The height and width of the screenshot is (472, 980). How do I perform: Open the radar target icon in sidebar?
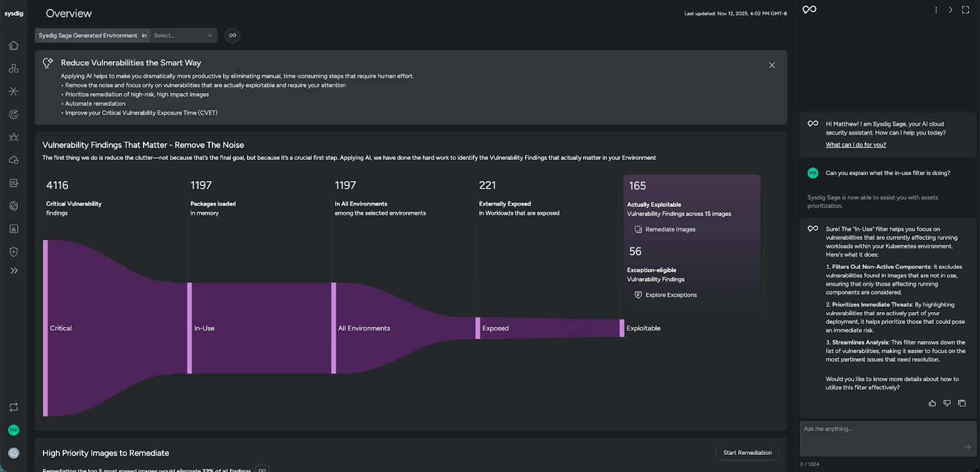point(13,114)
